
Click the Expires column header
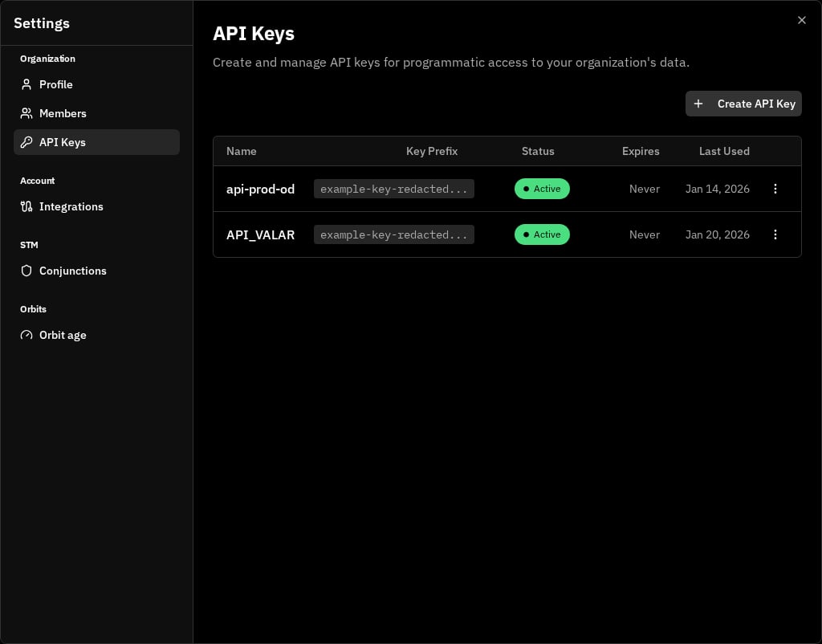[x=641, y=151]
